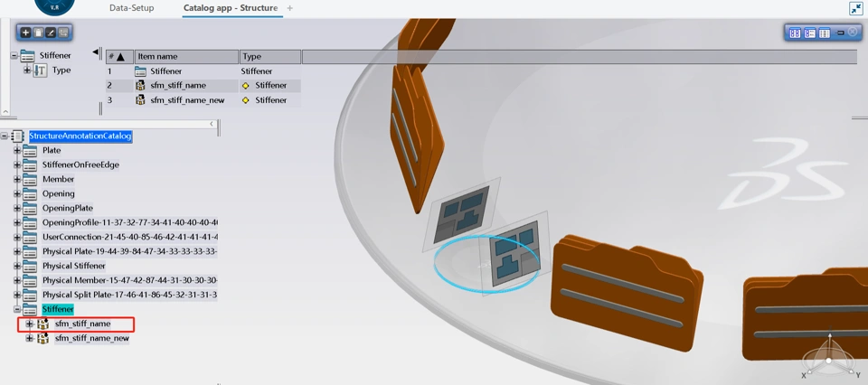Click the Plate chapter folder icon

coord(30,150)
